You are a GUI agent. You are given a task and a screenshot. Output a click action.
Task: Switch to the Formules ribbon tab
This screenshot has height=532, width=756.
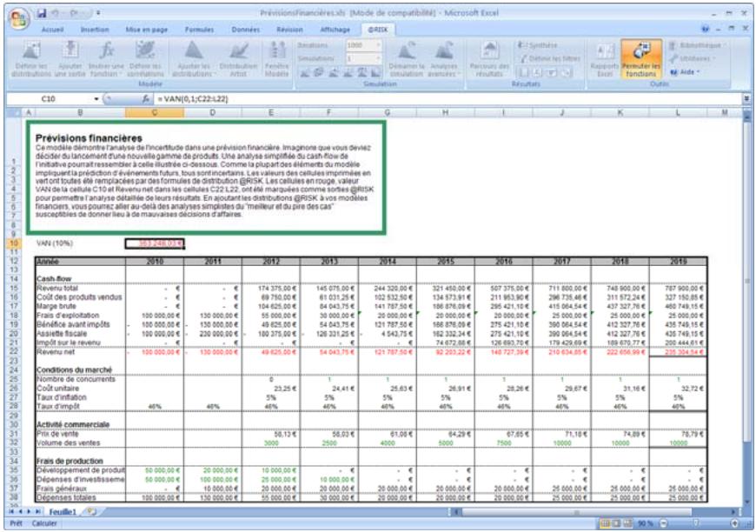[199, 29]
